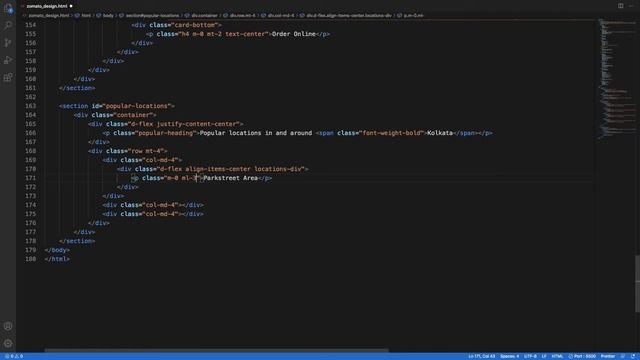640x360 pixels.
Task: Click the vertical scrollbar thumb
Action: coord(637,284)
